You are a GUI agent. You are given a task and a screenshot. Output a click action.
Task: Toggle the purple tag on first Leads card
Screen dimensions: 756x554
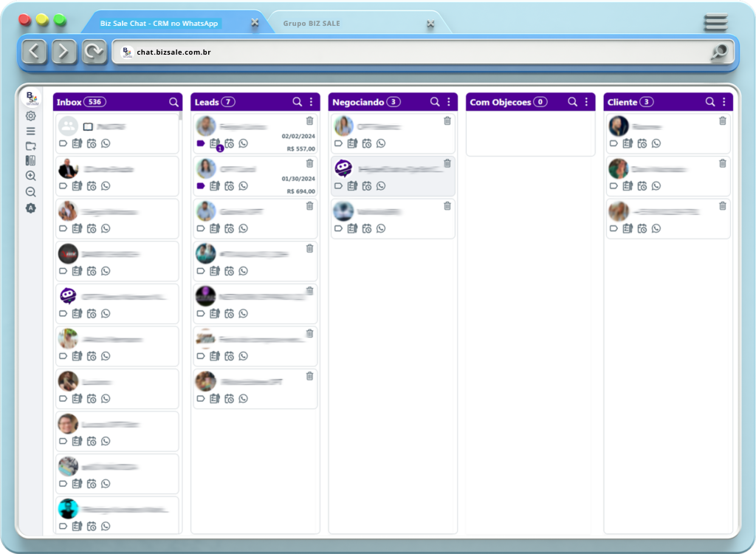[x=201, y=143]
